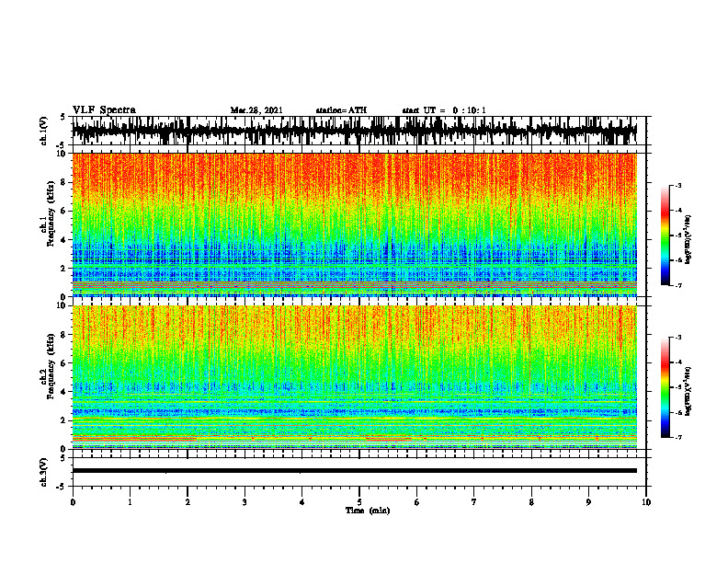Screen dimensions: 728x563
Task: Click the ch.2 spectrogram color scale bar
Action: tap(665, 387)
